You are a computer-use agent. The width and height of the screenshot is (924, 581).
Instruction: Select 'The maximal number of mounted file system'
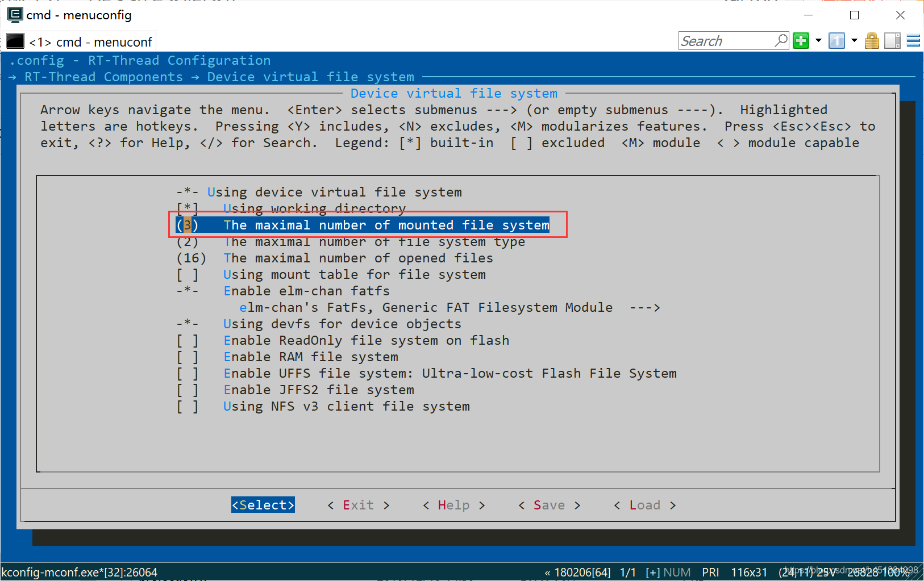[363, 225]
